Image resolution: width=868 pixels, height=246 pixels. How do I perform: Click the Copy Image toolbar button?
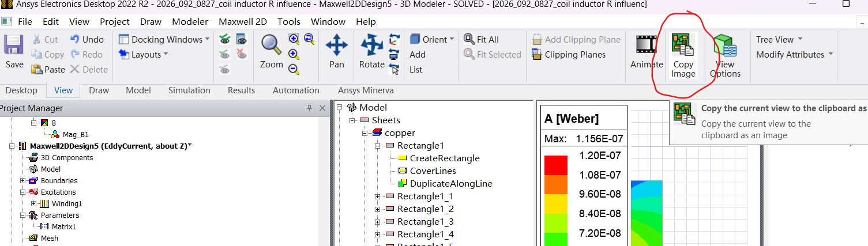tap(683, 56)
